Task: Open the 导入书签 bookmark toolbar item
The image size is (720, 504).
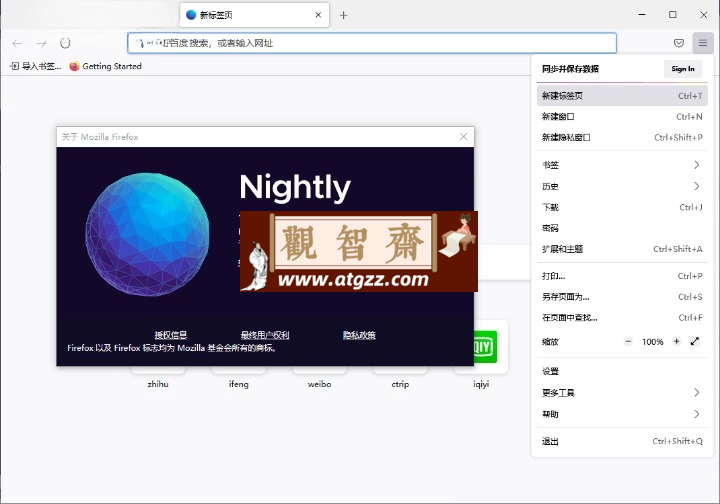Action: [35, 66]
